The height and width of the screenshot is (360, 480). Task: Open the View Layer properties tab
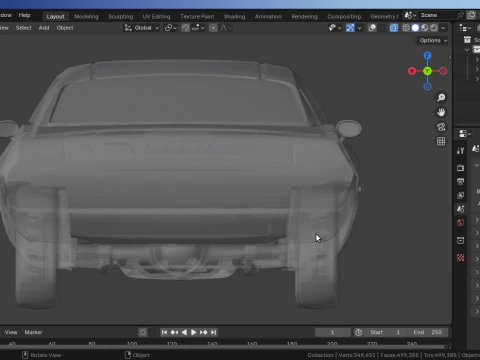click(461, 195)
